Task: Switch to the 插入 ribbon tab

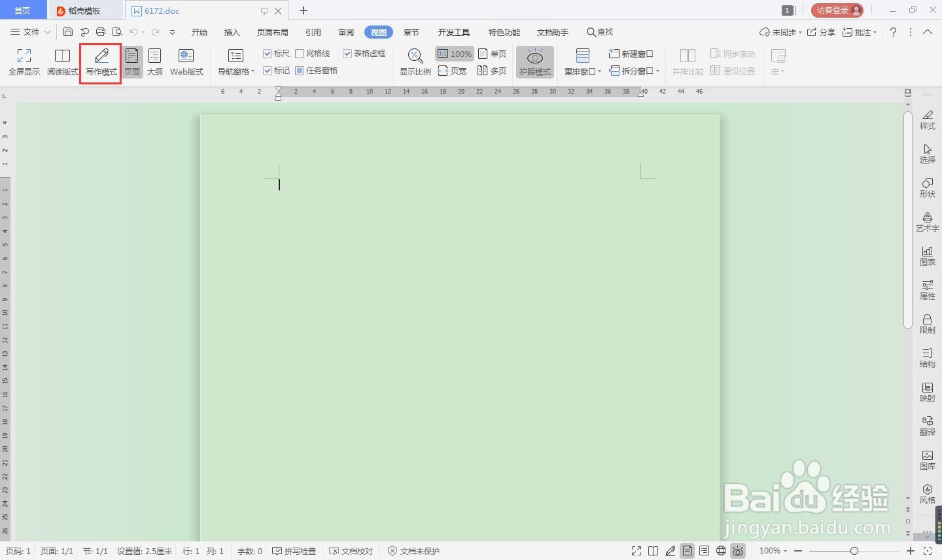Action: tap(232, 31)
